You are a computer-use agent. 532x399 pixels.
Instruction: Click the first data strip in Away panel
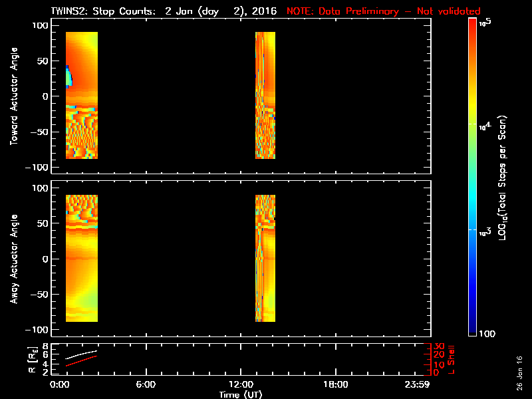(x=82, y=258)
